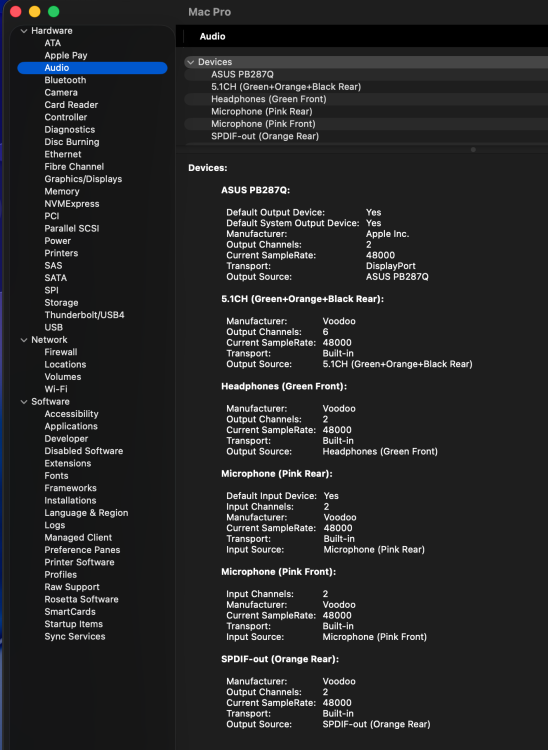Open NVMExpress section
This screenshot has height=750, width=548.
tap(72, 204)
